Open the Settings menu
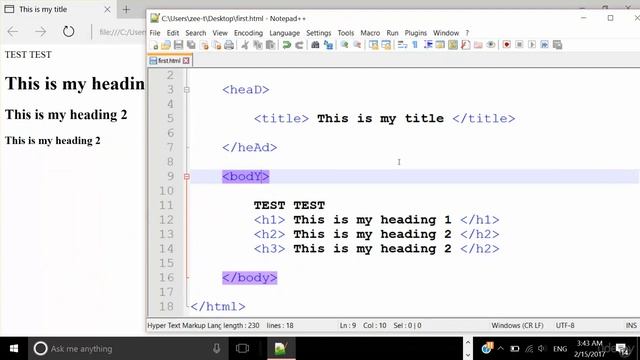 (318, 33)
